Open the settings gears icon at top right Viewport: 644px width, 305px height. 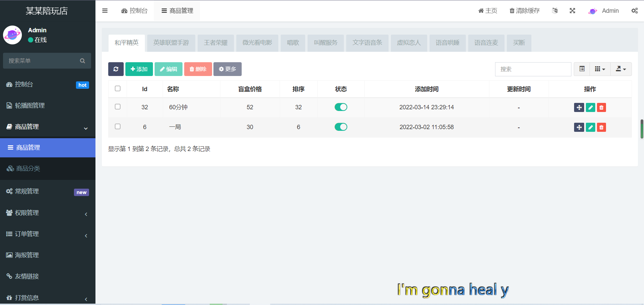(634, 11)
